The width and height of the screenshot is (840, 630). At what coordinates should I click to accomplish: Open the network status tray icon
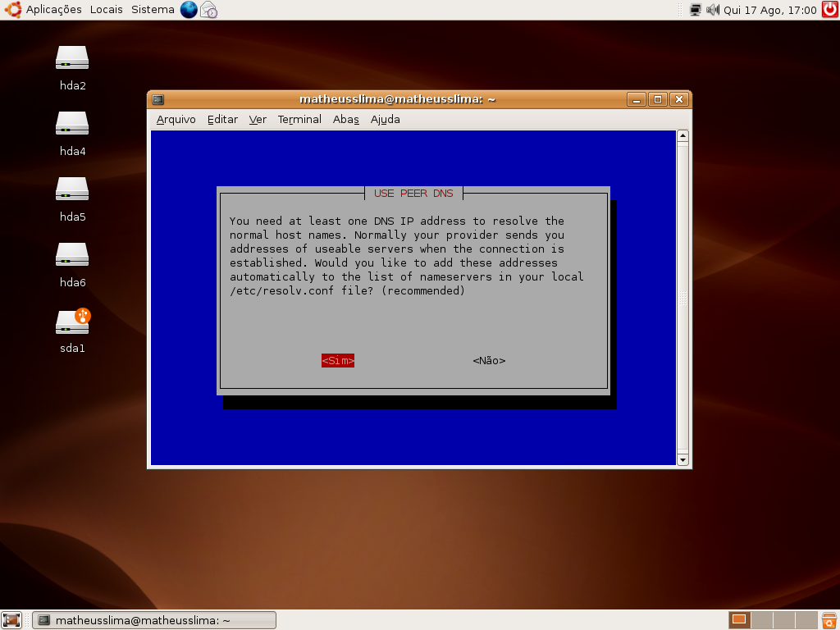[696, 10]
